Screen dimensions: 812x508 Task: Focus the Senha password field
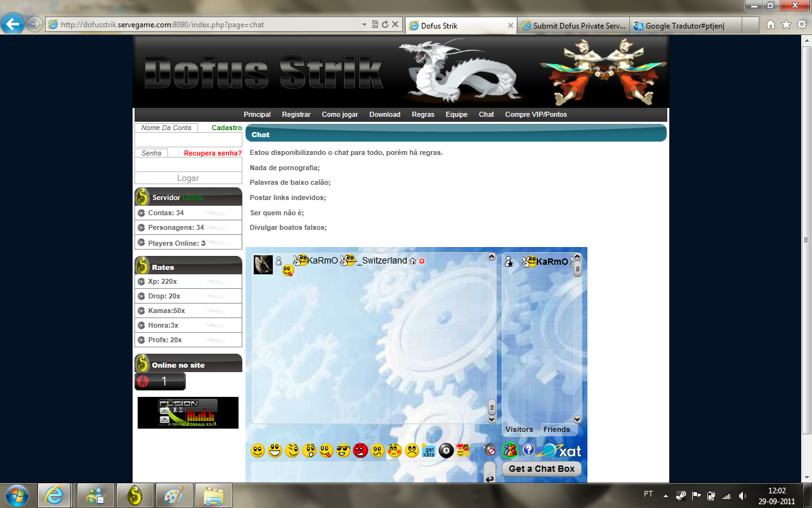point(188,164)
